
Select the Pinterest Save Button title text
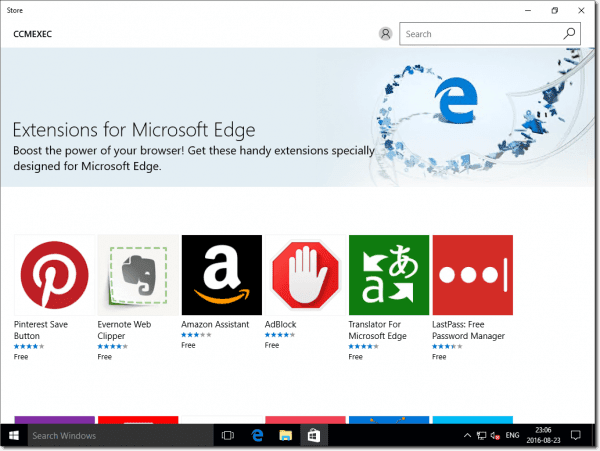click(41, 330)
